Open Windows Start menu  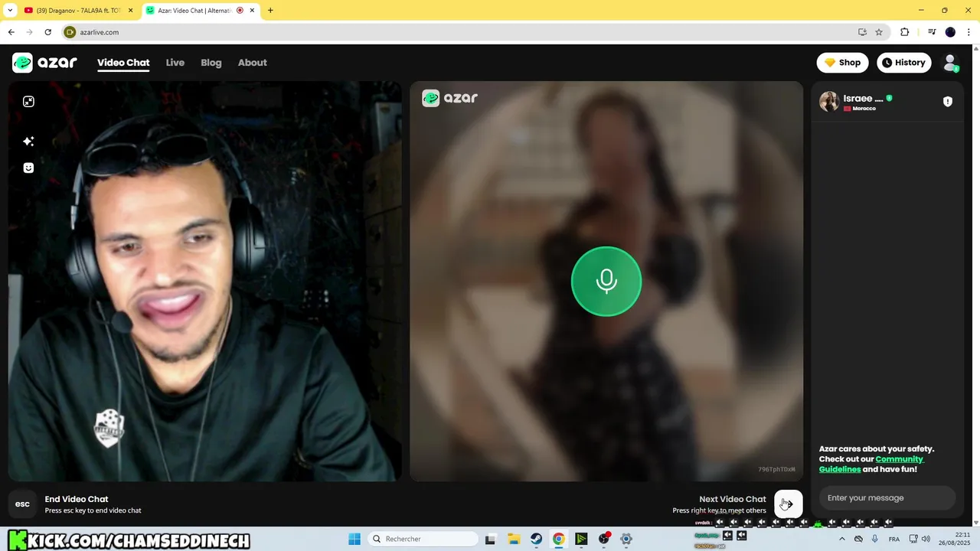point(354,539)
